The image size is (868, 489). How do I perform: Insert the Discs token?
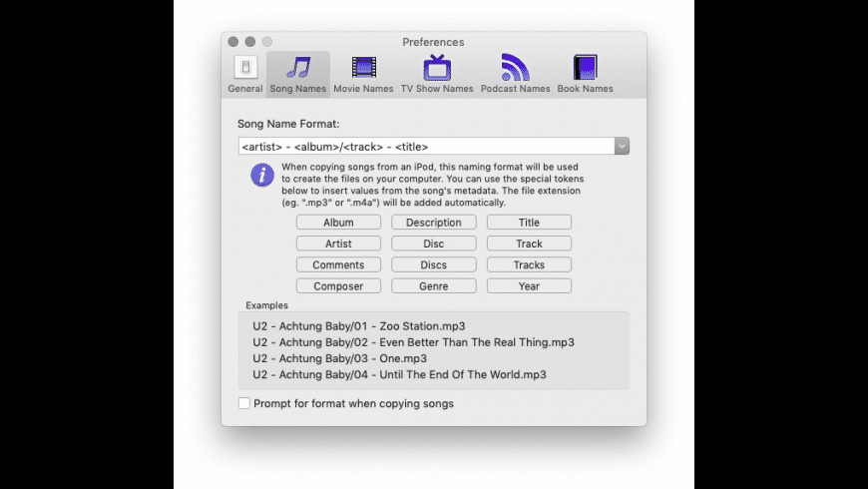coord(433,264)
